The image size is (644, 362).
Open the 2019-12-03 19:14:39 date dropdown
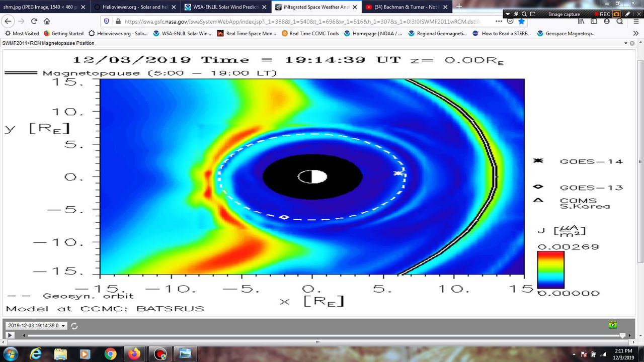click(35, 326)
